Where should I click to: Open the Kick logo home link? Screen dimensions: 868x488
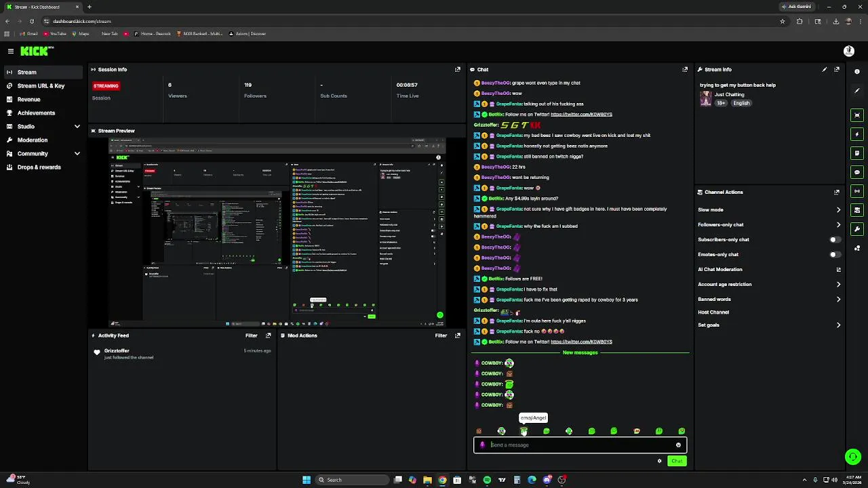(36, 51)
